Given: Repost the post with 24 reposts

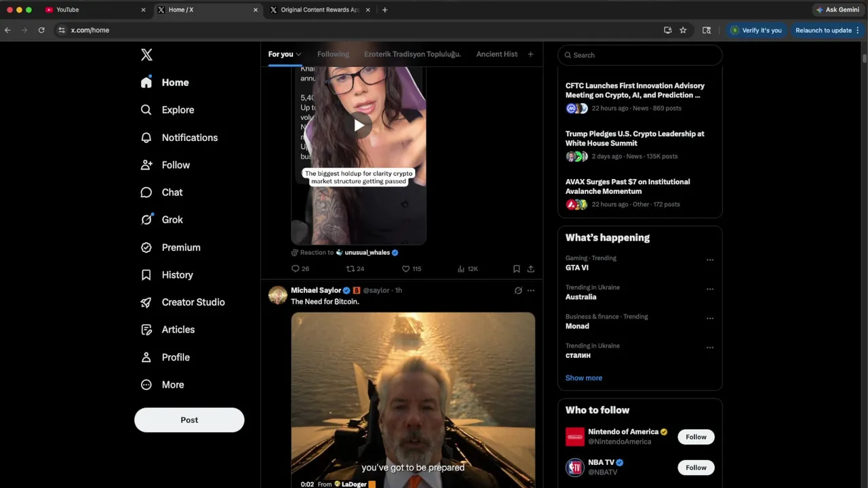Looking at the screenshot, I should [x=355, y=269].
